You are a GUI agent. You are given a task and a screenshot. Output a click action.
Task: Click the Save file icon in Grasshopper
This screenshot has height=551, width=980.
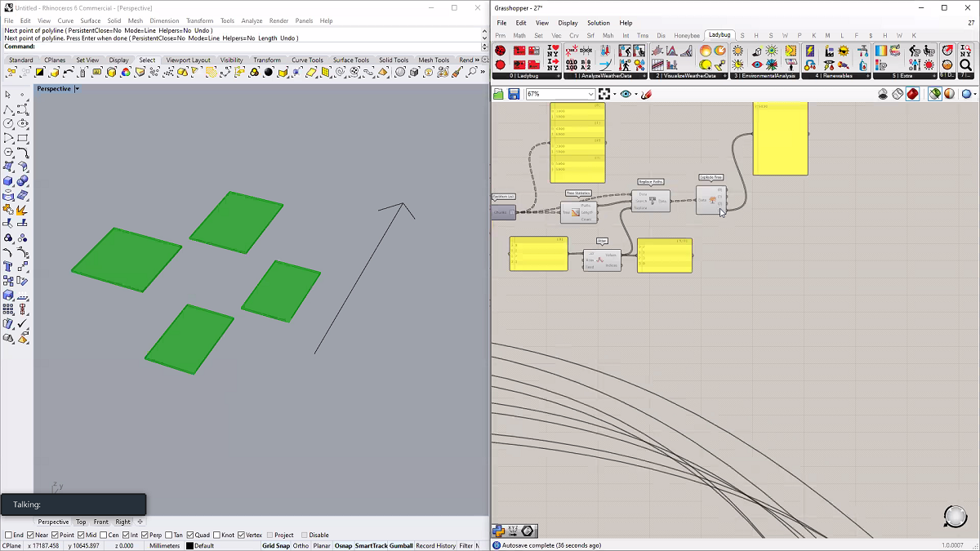pyautogui.click(x=514, y=95)
